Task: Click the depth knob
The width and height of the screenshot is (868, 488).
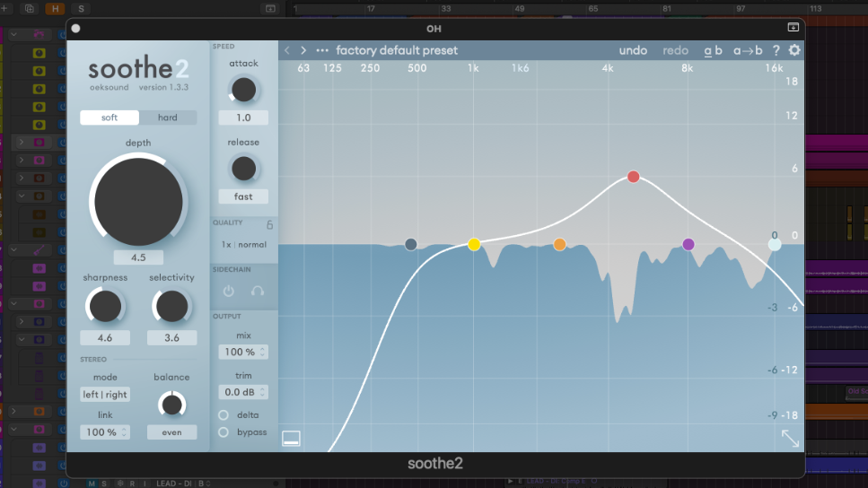Action: 138,202
